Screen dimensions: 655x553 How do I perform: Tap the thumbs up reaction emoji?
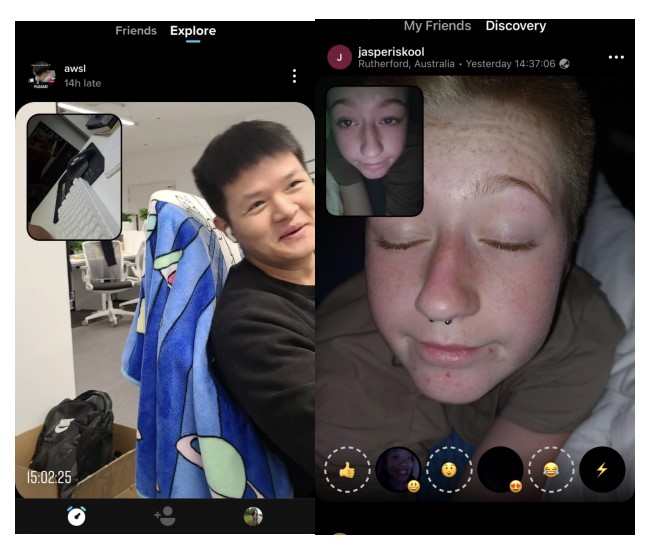coord(347,470)
